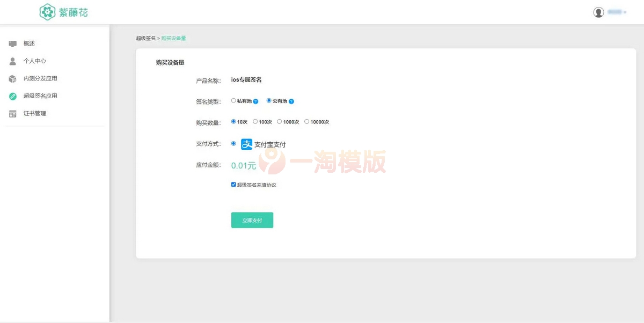Open the help icon beside 私有池
The height and width of the screenshot is (323, 644).
(255, 101)
